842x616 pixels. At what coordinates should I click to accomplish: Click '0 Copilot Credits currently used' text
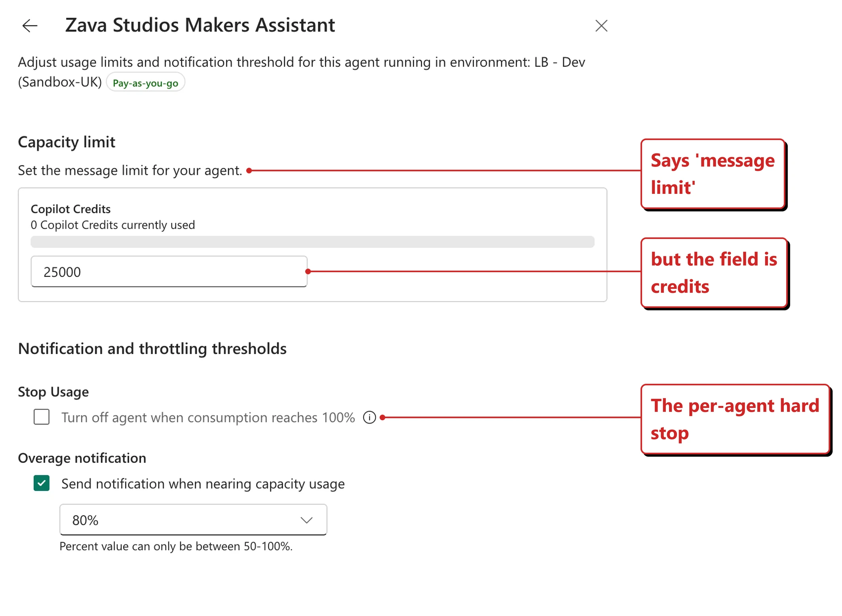click(113, 225)
